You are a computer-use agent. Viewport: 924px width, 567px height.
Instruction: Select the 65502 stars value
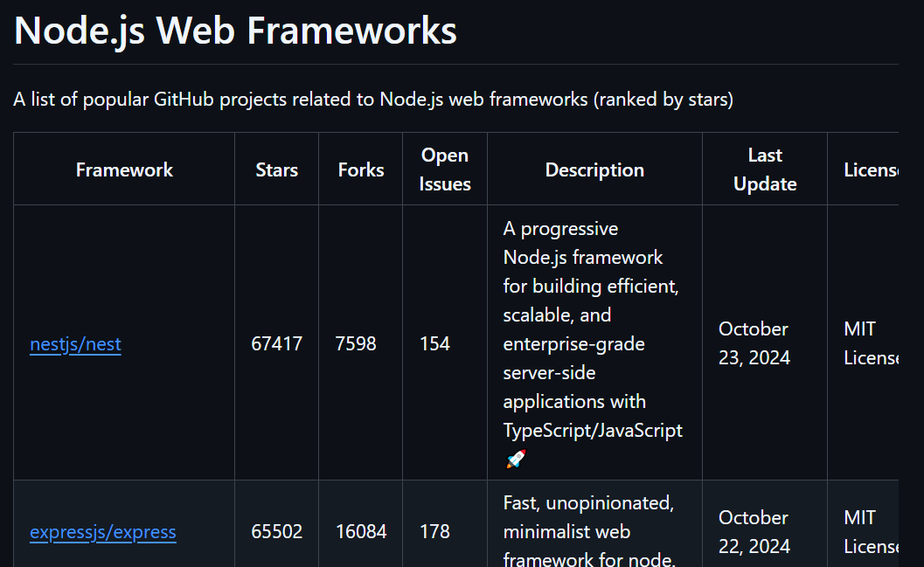[276, 532]
